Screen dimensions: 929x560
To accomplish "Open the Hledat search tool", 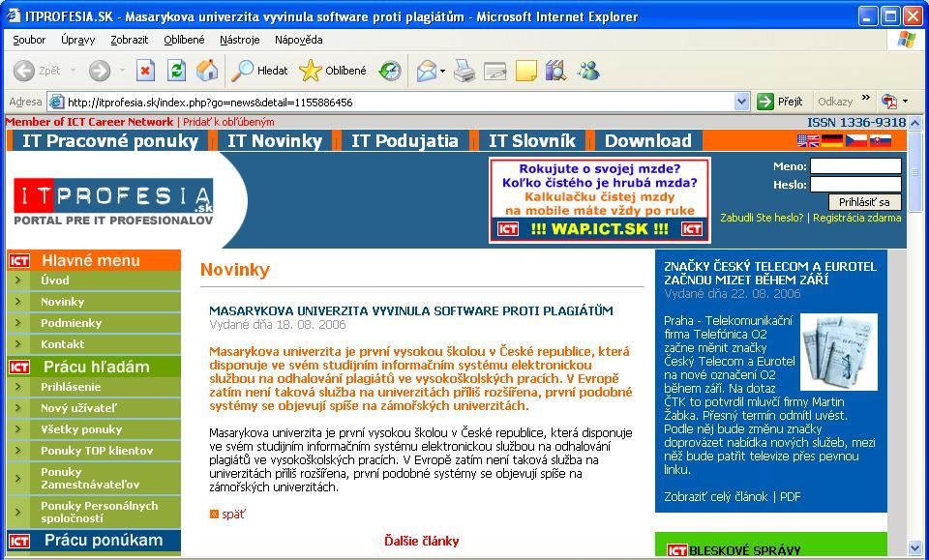I will point(259,71).
